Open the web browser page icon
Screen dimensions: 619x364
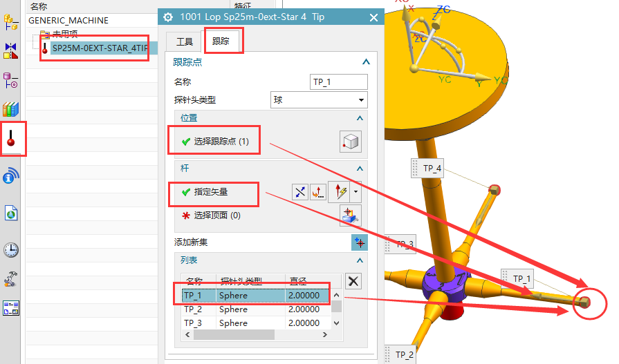[x=11, y=213]
